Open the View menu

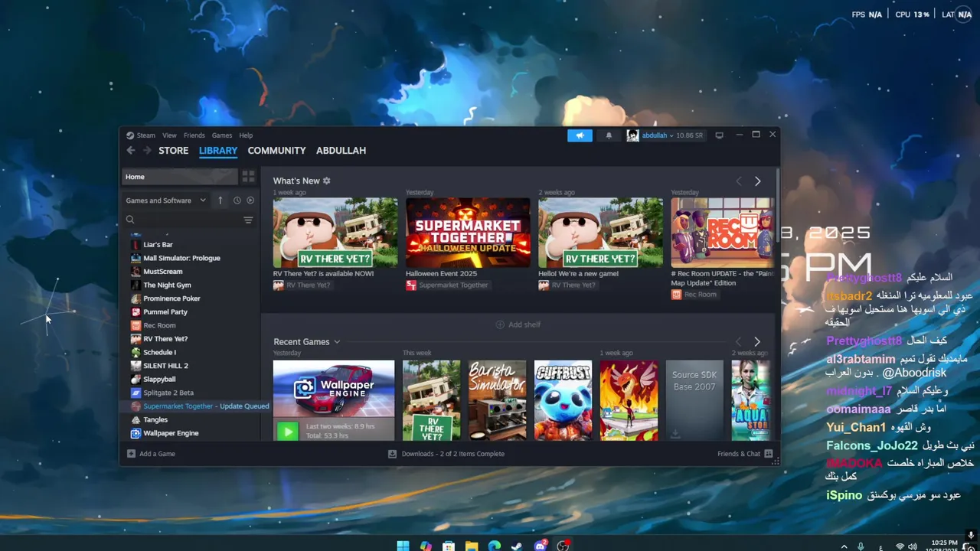(169, 135)
